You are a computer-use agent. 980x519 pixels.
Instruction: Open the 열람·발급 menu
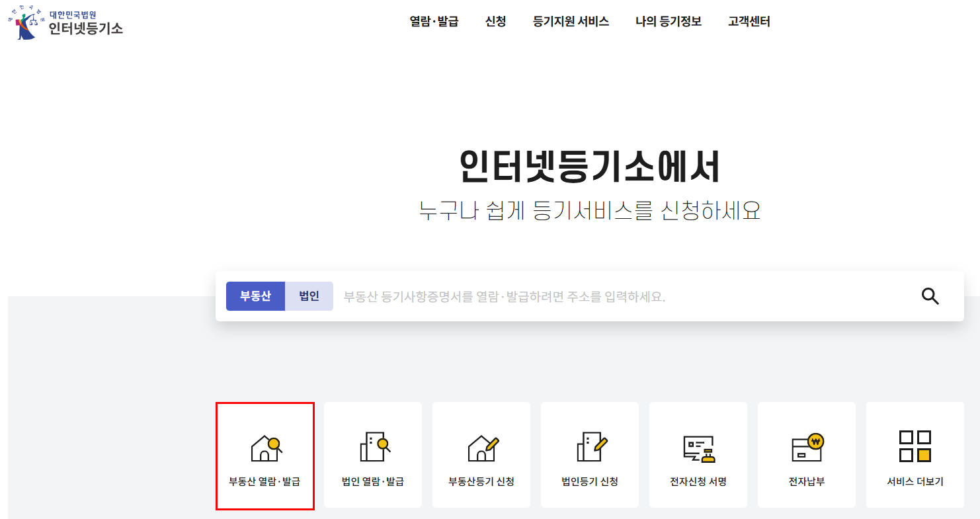tap(434, 21)
